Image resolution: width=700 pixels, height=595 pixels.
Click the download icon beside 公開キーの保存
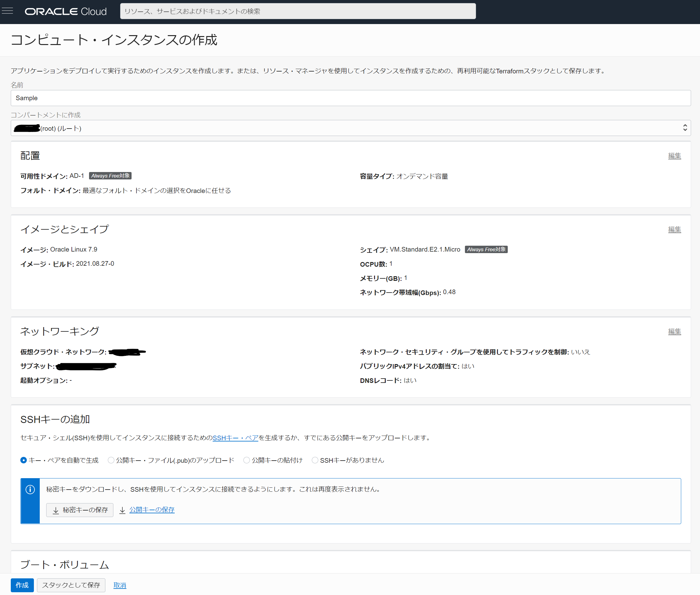pyautogui.click(x=122, y=510)
